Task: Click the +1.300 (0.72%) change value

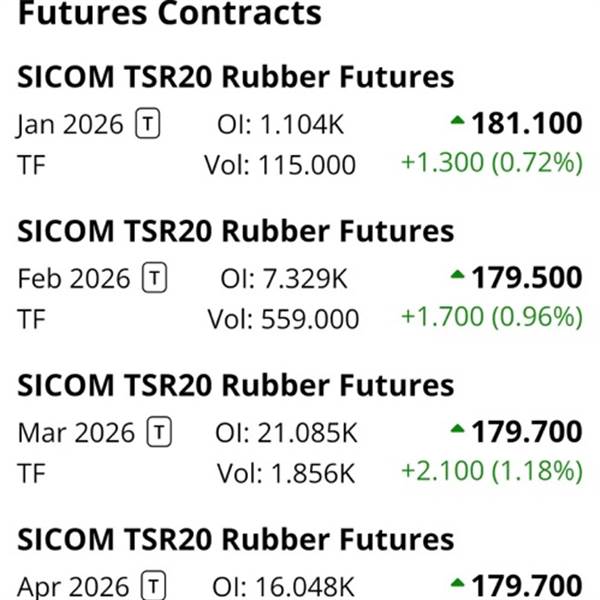Action: tap(491, 162)
